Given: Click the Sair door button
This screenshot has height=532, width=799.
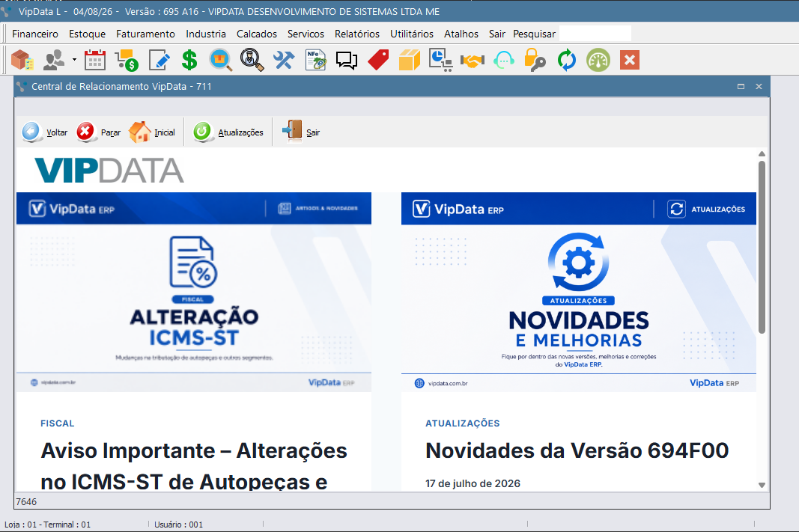Looking at the screenshot, I should pyautogui.click(x=301, y=132).
